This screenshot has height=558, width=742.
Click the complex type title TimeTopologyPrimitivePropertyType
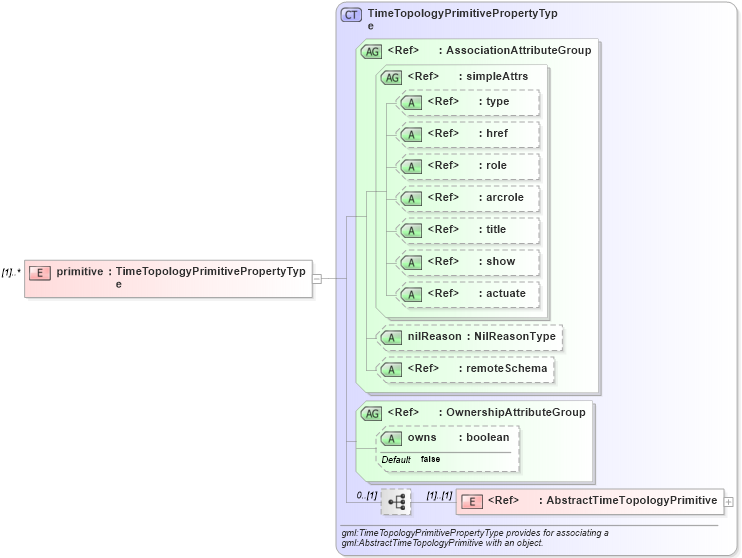pos(462,19)
